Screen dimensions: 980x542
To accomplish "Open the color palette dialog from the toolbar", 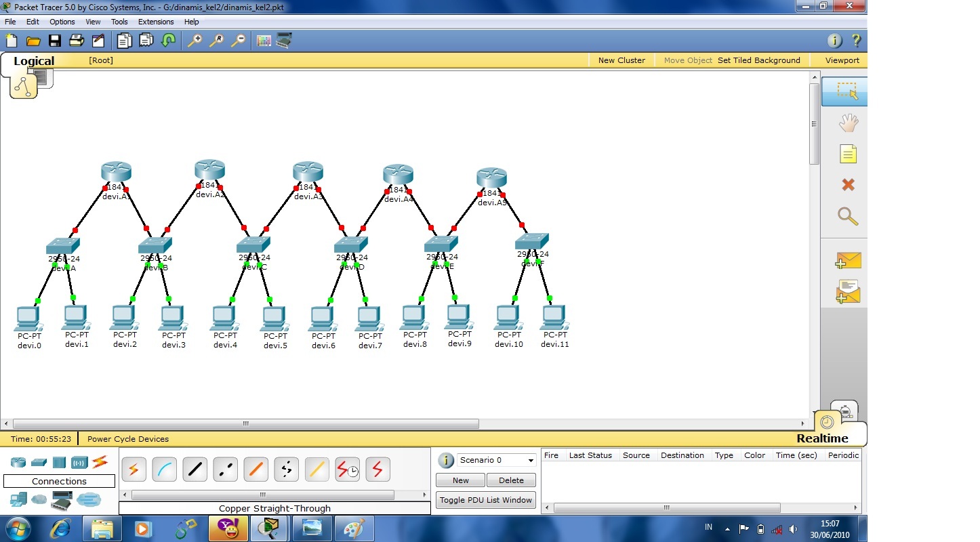I will tap(264, 41).
